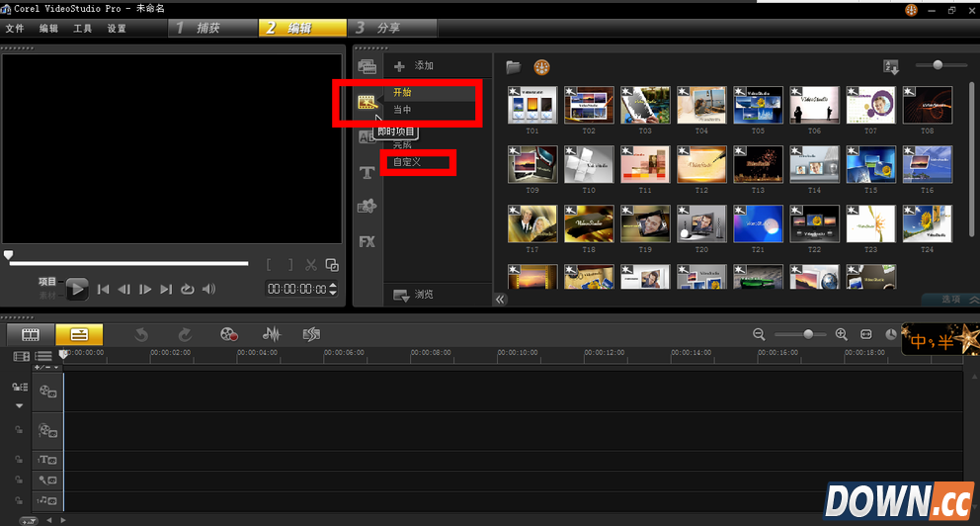Toggle Repeat playback button

pos(187,290)
